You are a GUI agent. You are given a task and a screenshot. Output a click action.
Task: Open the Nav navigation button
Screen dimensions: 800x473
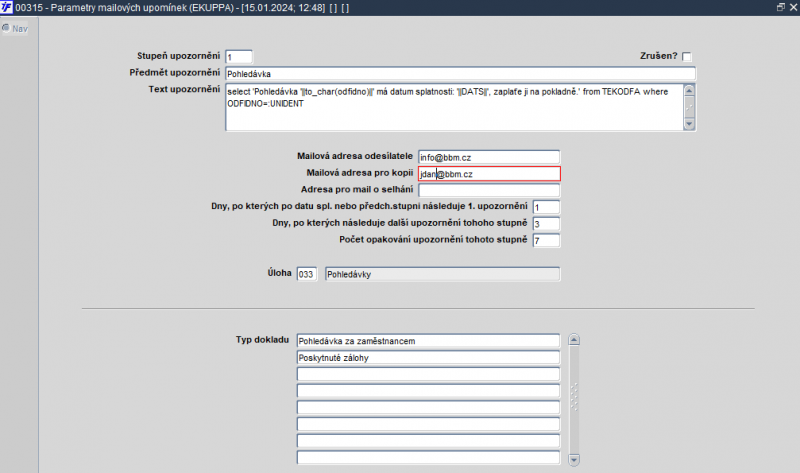click(x=14, y=29)
